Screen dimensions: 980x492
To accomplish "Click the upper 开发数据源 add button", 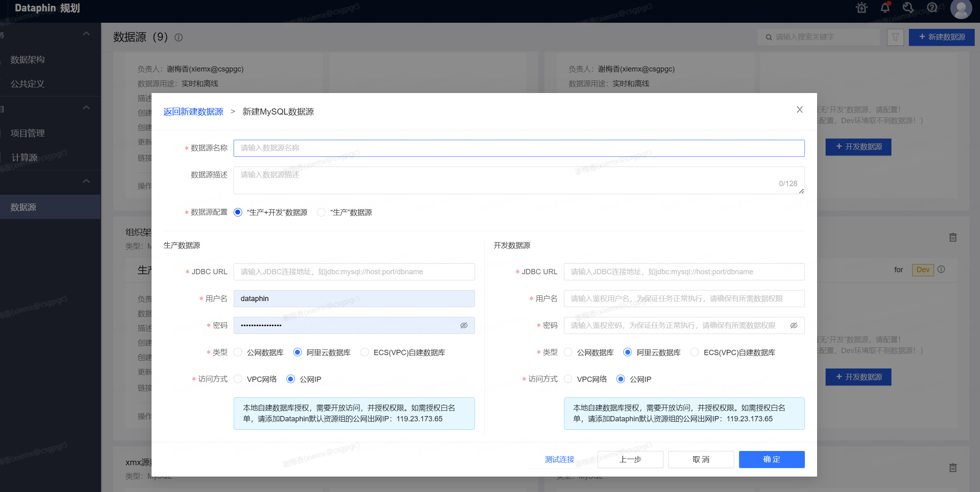I will [858, 147].
